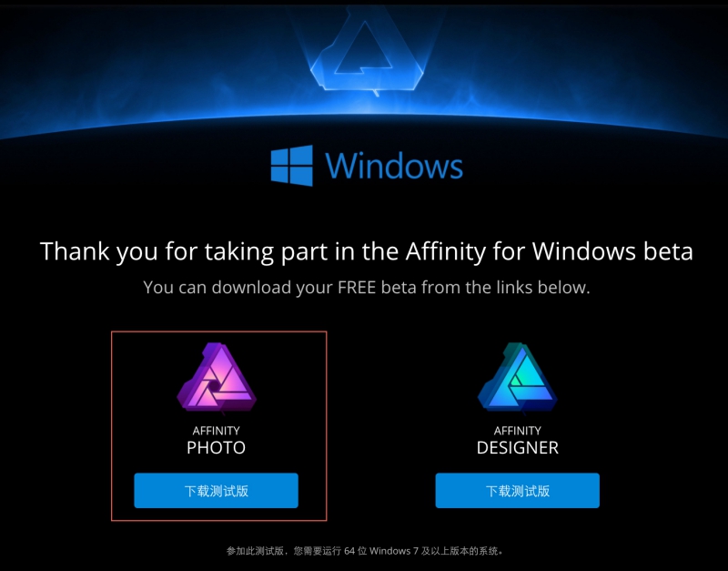
Task: Download the Affinity Photo beta
Action: (216, 491)
